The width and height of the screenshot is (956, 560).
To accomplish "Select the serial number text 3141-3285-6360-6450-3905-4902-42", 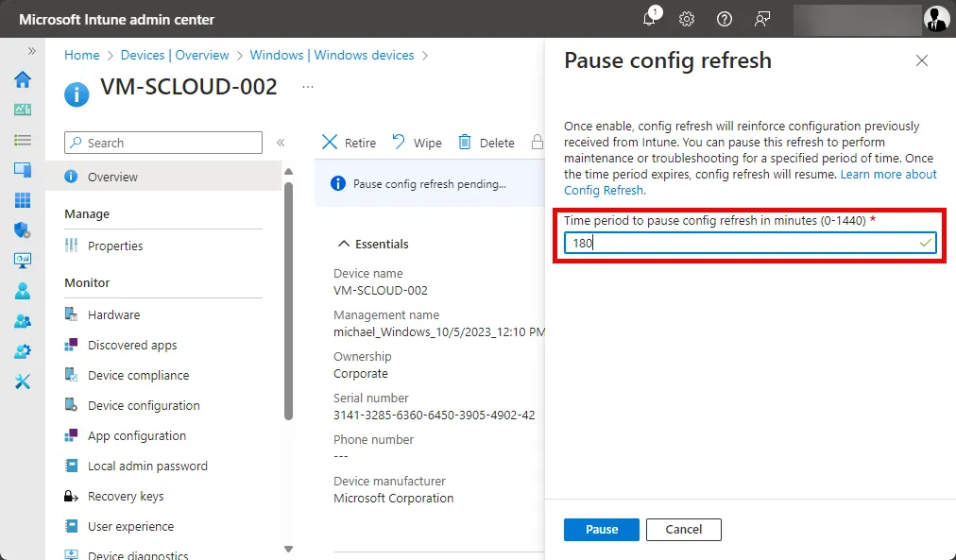I will click(435, 415).
